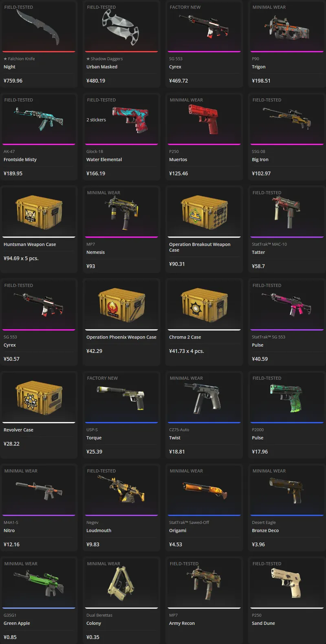Choose the Revolver Case crate image
The height and width of the screenshot is (644, 326).
coord(39,398)
